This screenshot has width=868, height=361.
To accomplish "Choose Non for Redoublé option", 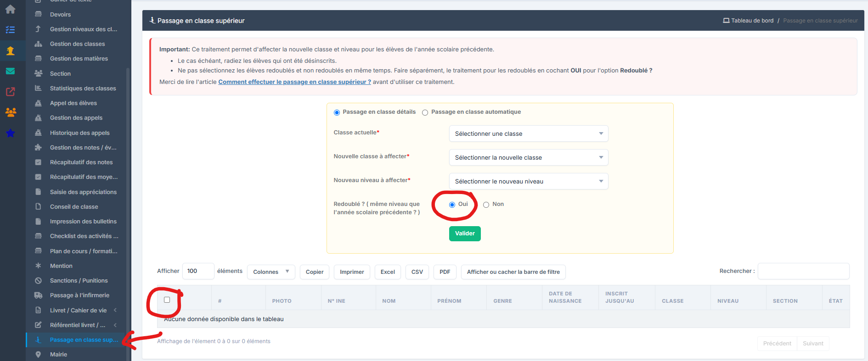I will click(486, 205).
